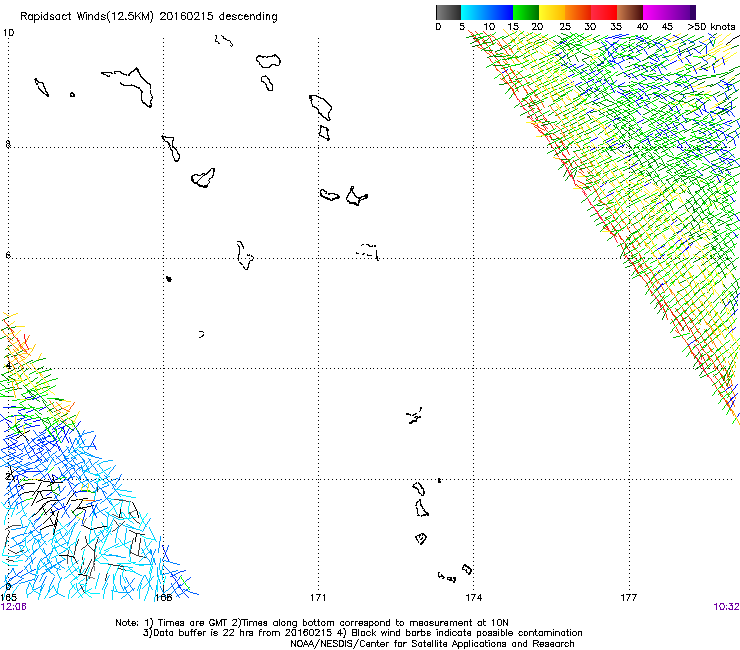Screen dimensions: 740x650
Task: Click the ">50 knots" legend label
Action: [x=711, y=27]
